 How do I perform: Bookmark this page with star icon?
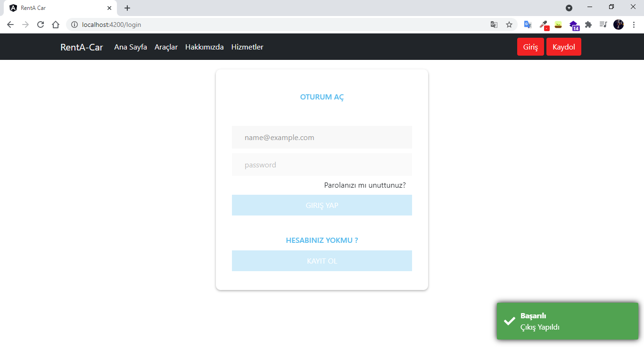(509, 25)
